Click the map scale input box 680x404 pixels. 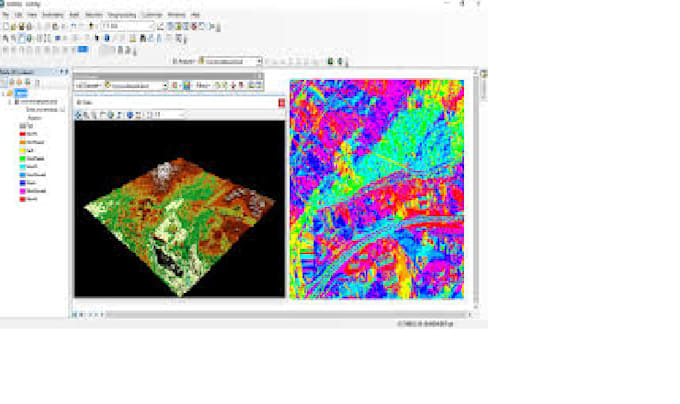(128, 26)
